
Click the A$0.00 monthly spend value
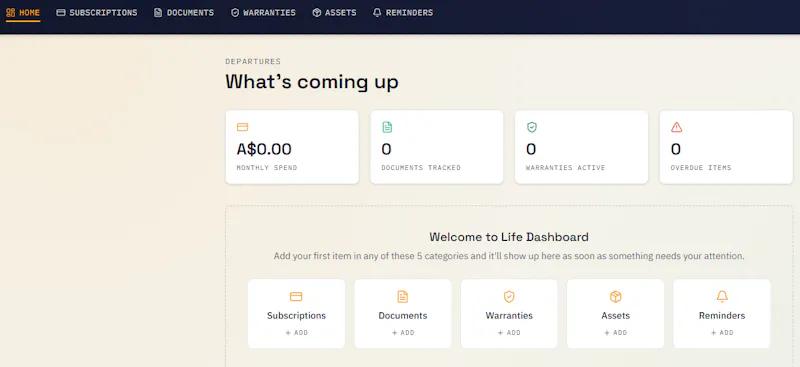pyautogui.click(x=264, y=149)
